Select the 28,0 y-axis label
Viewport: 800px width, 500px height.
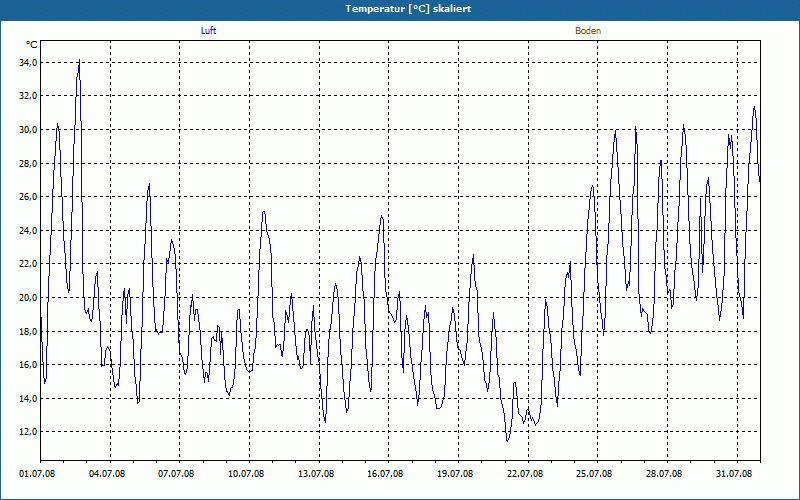pos(27,163)
